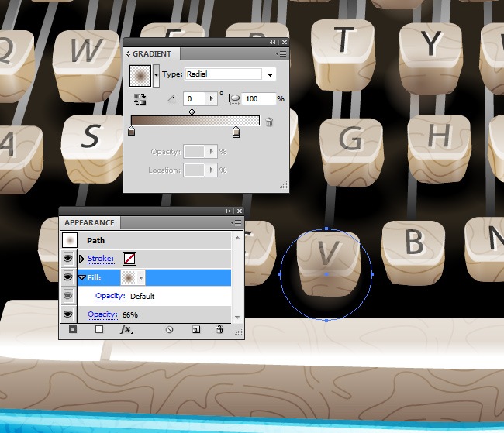
Task: Open the gradient Location arrow menu
Action: pyautogui.click(x=211, y=170)
